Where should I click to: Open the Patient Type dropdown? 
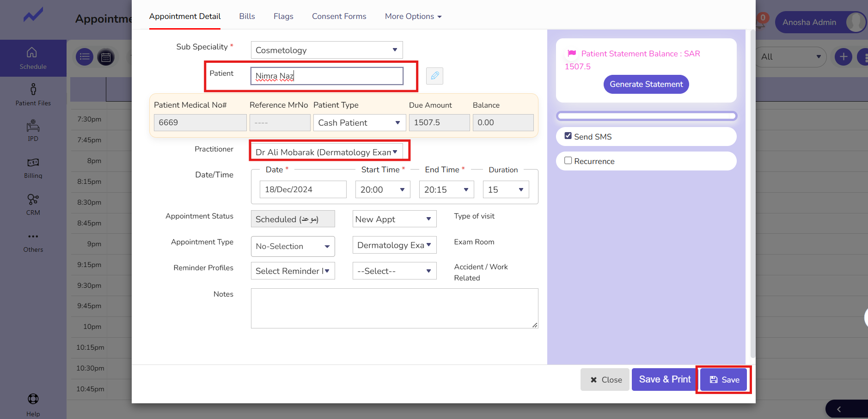pyautogui.click(x=359, y=123)
